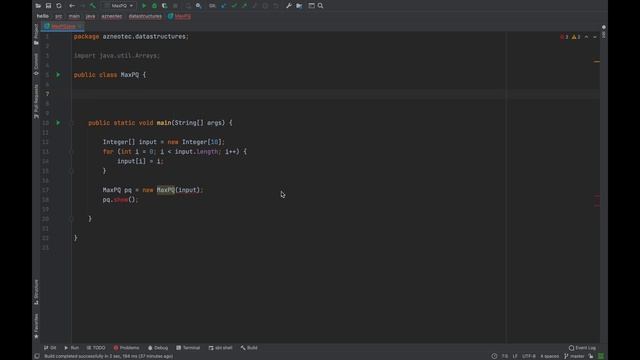The width and height of the screenshot is (640, 360).
Task: Toggle the read-only lock icon
Action: (591, 356)
